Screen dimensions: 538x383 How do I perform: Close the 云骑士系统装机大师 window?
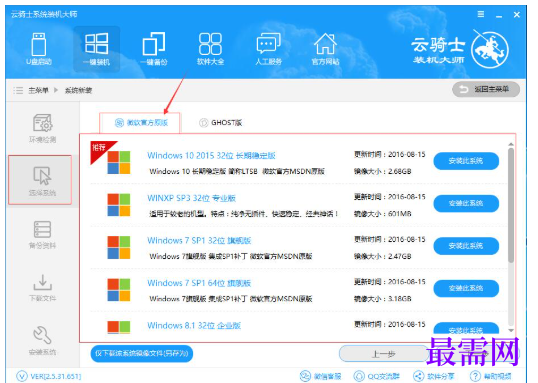(x=517, y=14)
